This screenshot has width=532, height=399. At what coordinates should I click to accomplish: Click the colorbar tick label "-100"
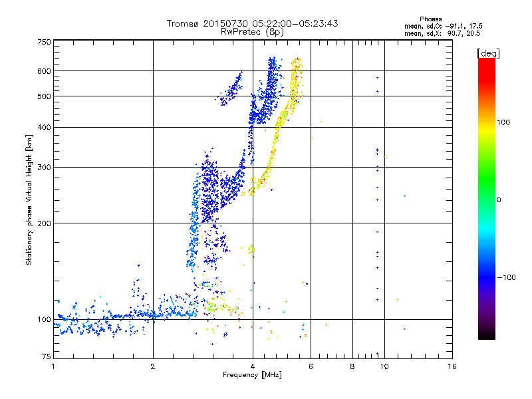pos(506,277)
